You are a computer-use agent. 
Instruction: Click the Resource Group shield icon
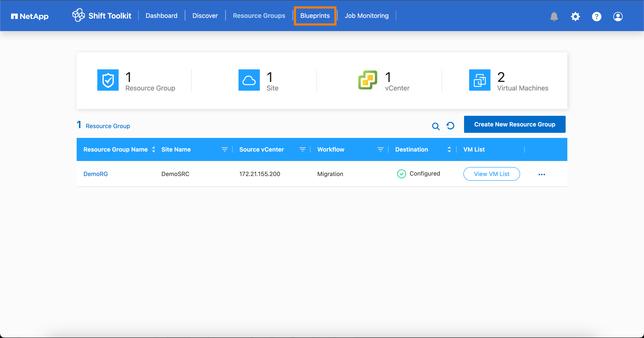(108, 80)
